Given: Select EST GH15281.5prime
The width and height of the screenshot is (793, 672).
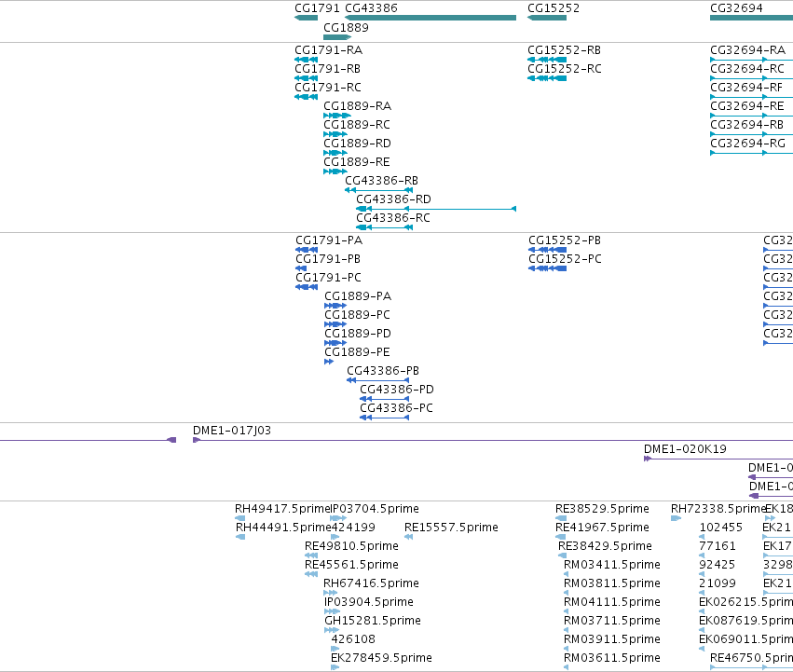Looking at the screenshot, I should point(332,630).
